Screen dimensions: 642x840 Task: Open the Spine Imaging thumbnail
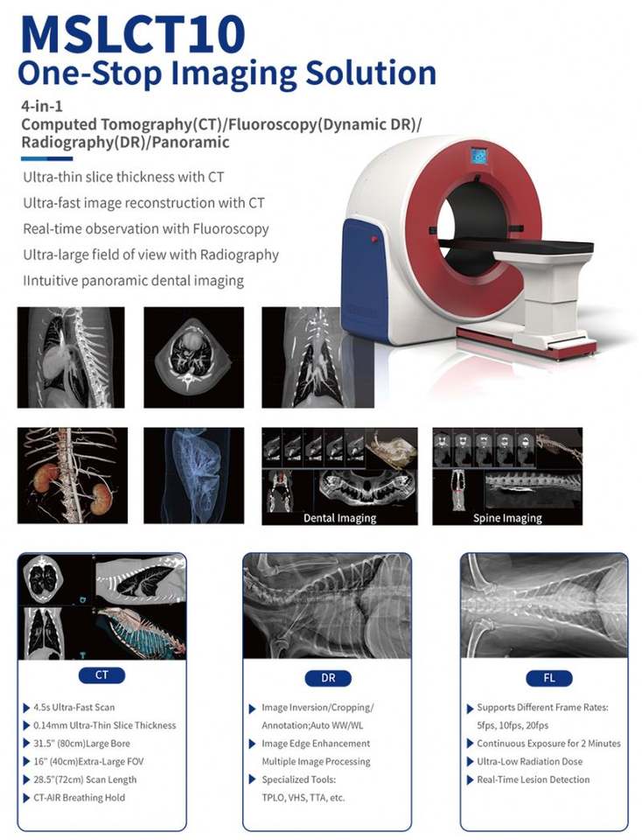pyautogui.click(x=507, y=476)
